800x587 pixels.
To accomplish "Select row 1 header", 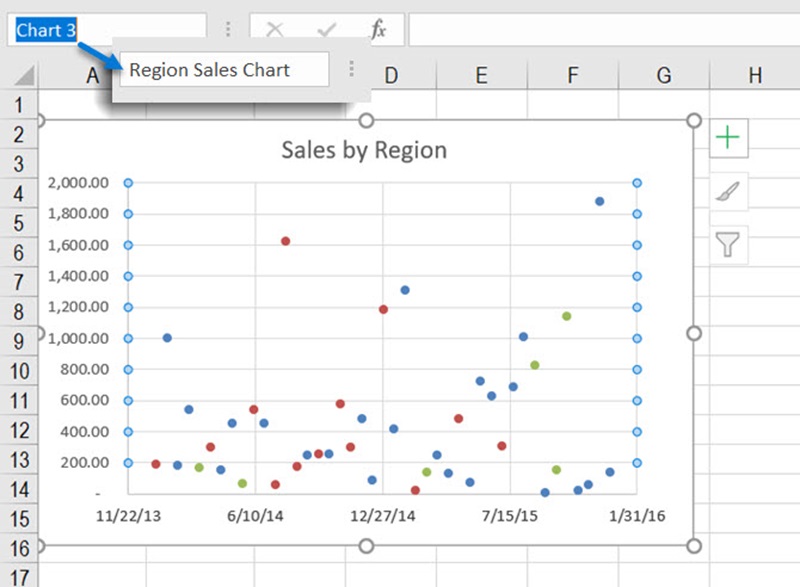I will tap(17, 104).
